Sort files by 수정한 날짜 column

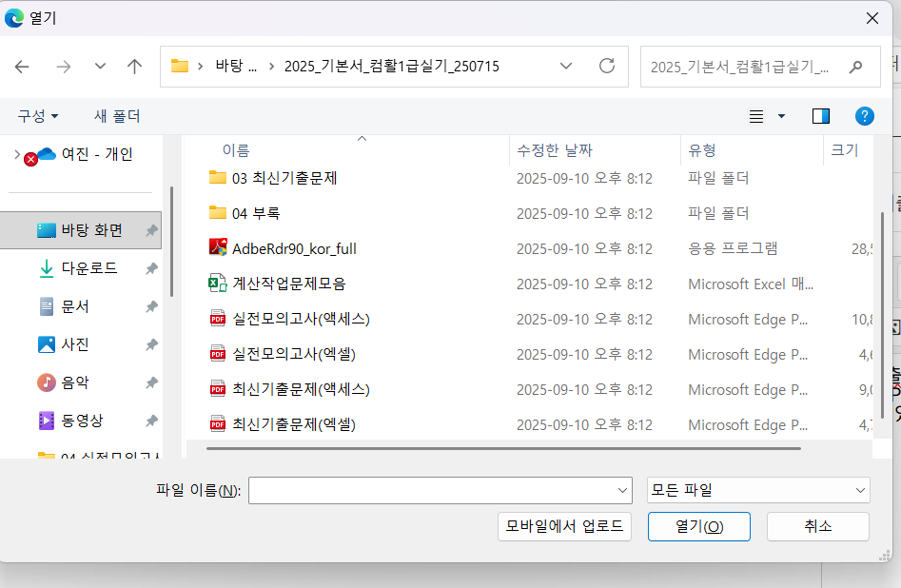[x=555, y=150]
